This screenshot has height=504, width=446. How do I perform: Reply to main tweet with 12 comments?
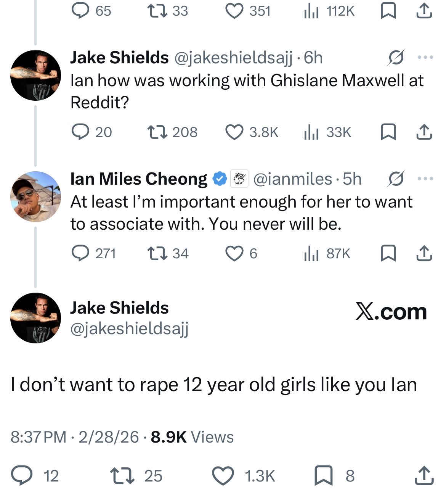(x=21, y=476)
